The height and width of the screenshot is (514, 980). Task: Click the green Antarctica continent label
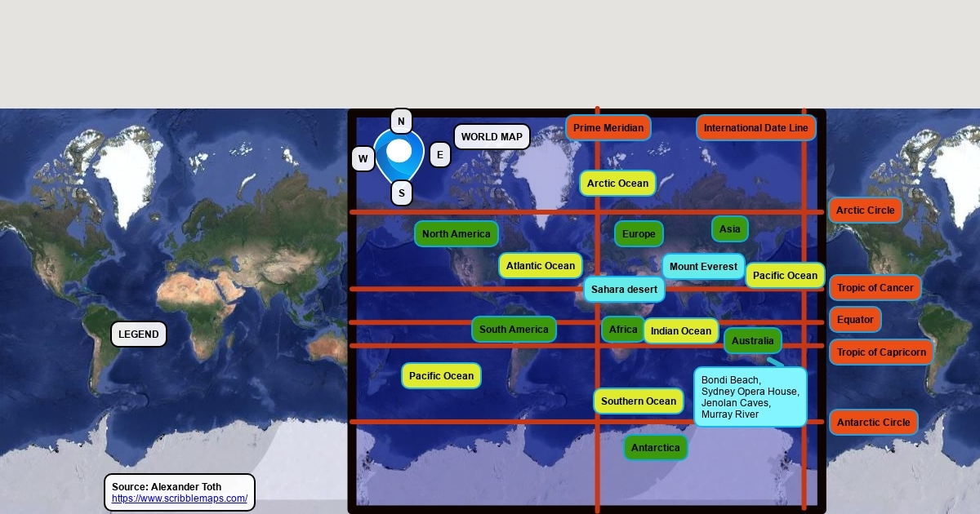(x=655, y=448)
